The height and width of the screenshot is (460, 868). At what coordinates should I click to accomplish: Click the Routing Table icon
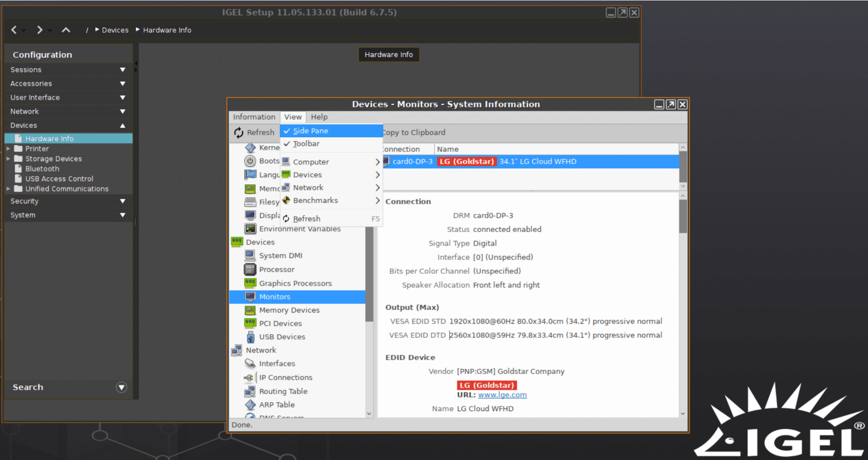[x=250, y=391]
